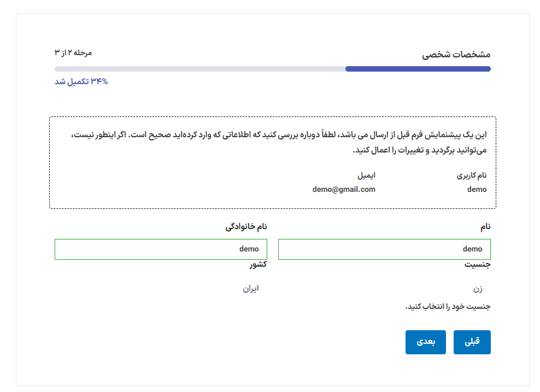Click the unfilled gray part of progress bar
This screenshot has width=540, height=392.
coord(199,69)
